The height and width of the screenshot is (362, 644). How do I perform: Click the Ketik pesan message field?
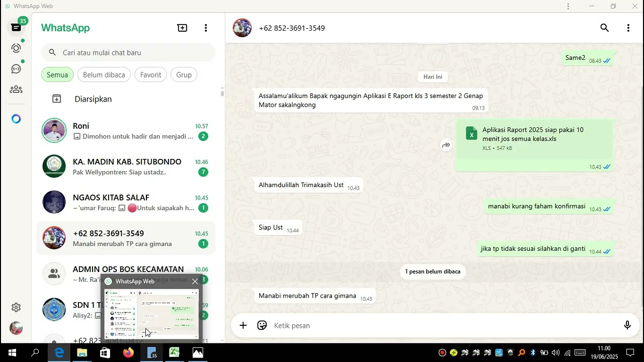click(443, 325)
